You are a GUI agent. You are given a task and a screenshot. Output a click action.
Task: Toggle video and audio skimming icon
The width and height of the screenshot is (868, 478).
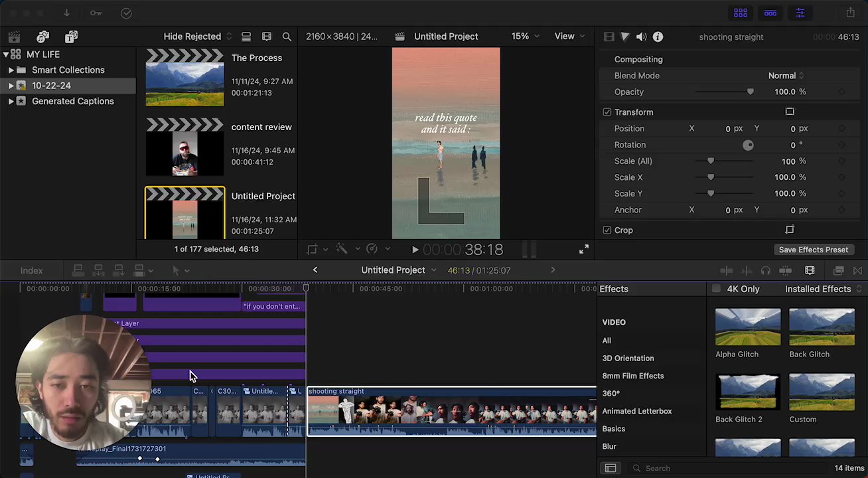point(727,271)
